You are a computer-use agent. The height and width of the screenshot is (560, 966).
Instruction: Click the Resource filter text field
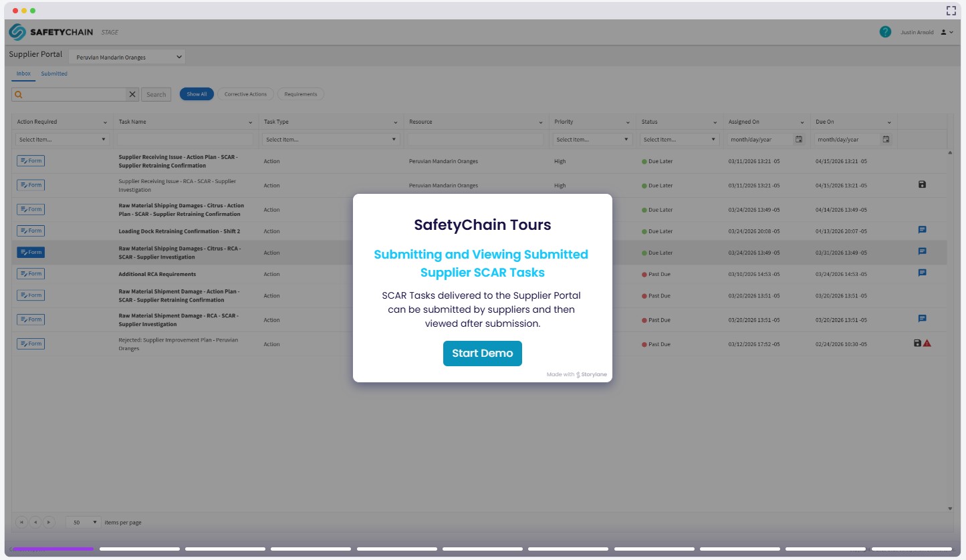(x=476, y=140)
